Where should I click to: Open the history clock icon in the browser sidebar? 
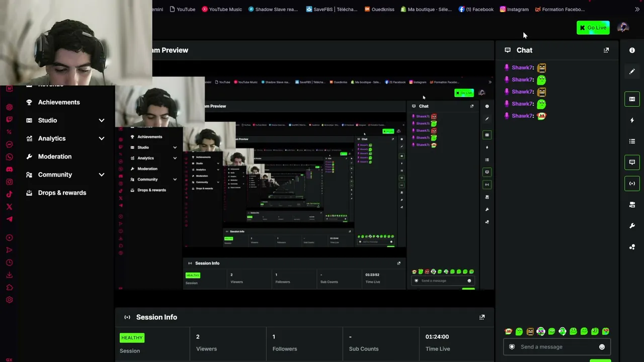9,262
